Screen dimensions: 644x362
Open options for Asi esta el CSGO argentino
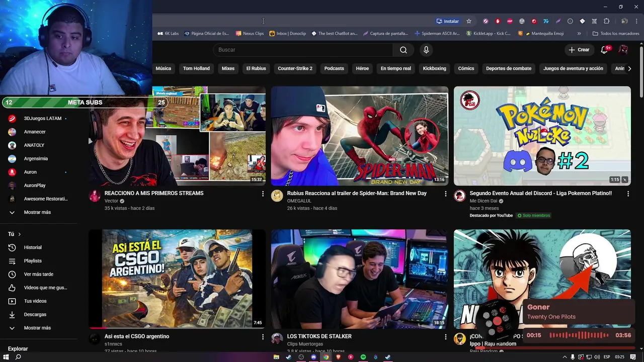click(263, 337)
